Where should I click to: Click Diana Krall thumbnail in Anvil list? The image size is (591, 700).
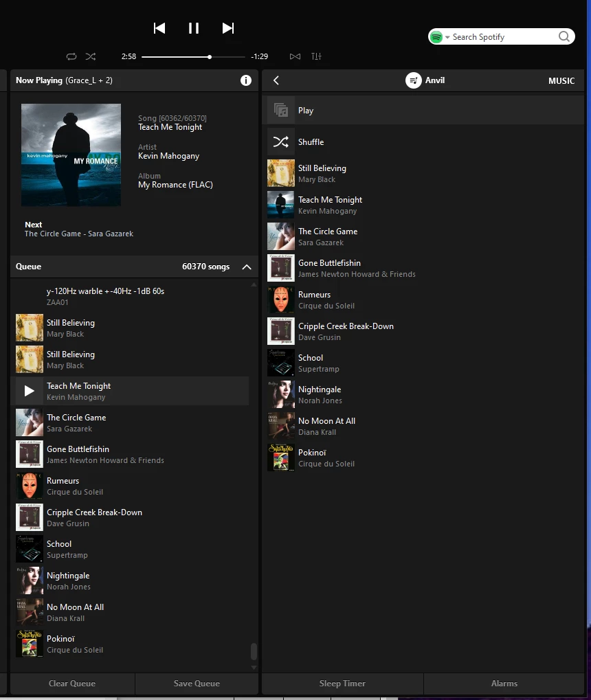[281, 427]
